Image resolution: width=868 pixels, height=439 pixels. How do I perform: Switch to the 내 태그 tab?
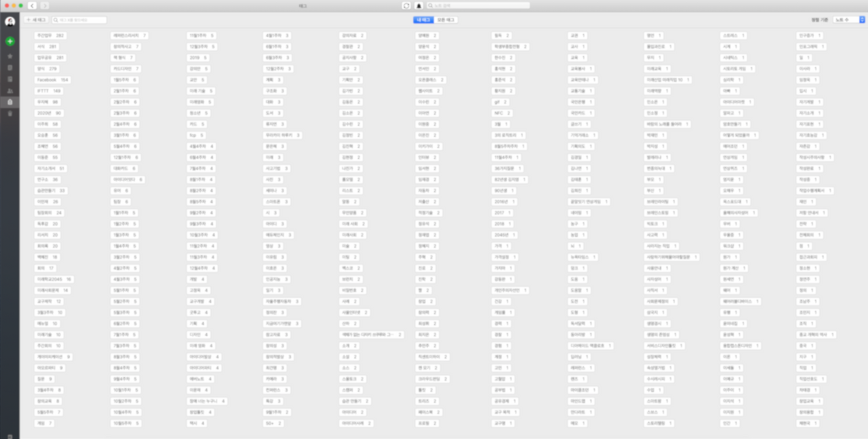click(x=424, y=20)
